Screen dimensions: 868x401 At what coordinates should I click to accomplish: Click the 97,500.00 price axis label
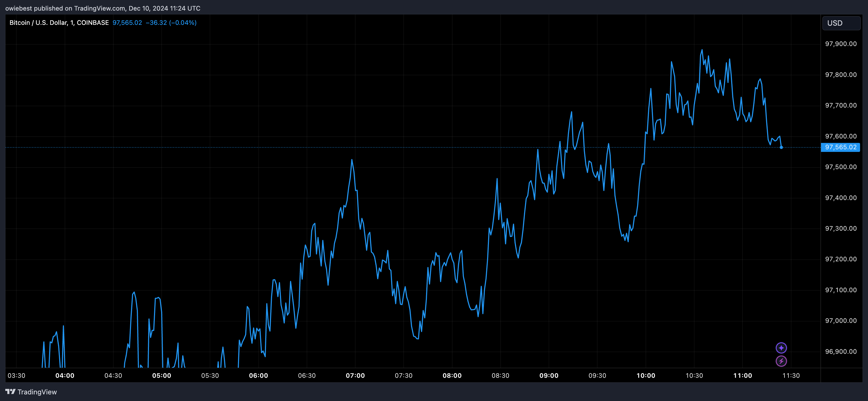pyautogui.click(x=841, y=167)
